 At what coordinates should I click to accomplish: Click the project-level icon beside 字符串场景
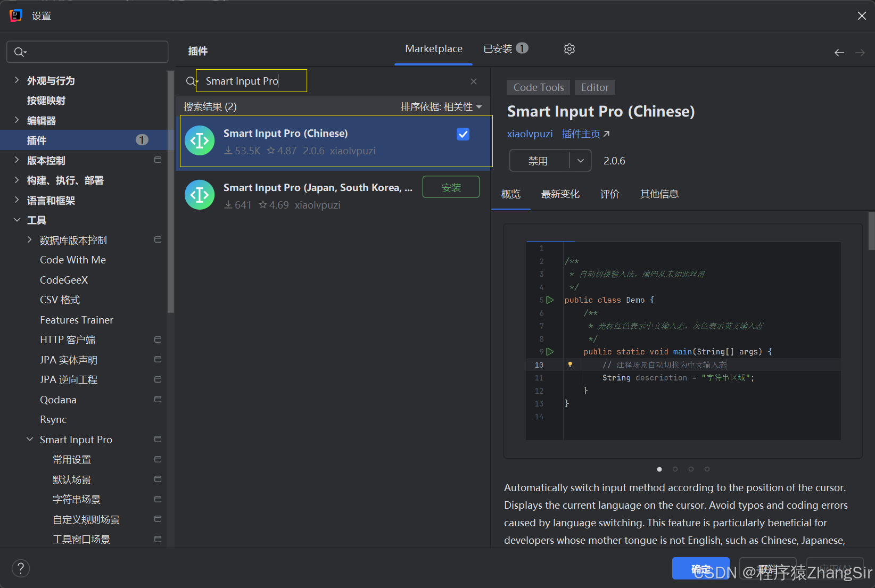coord(158,499)
